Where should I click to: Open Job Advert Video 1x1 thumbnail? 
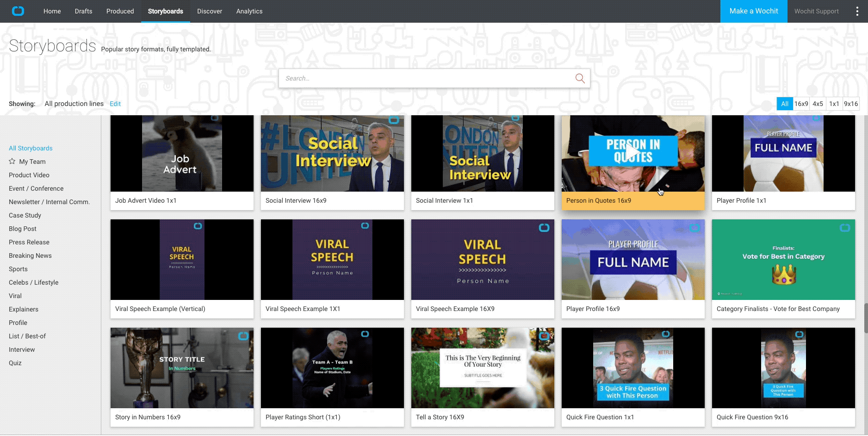click(x=182, y=153)
